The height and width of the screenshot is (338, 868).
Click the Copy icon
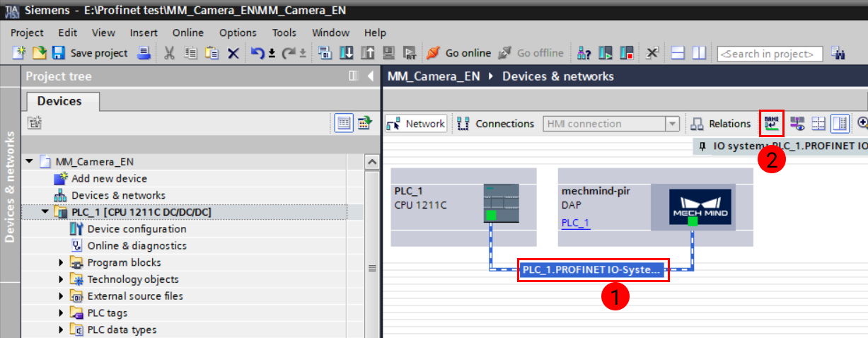[x=190, y=53]
